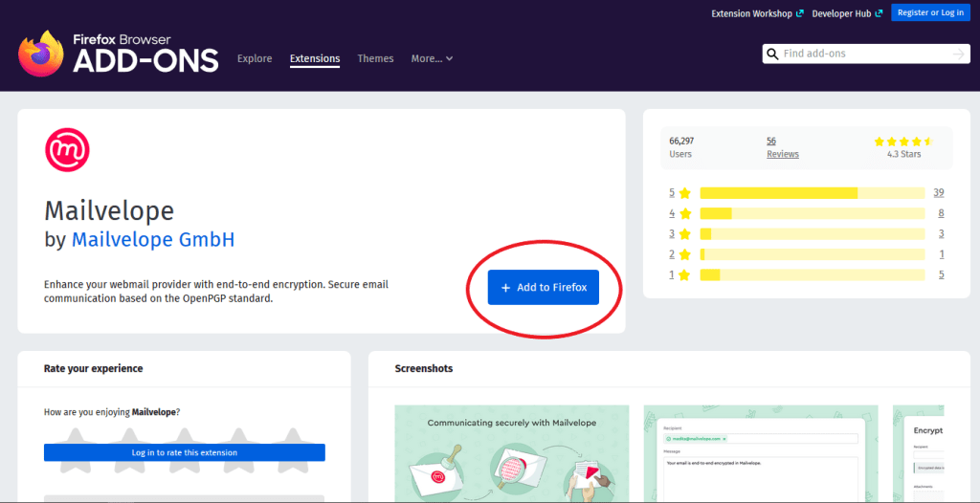The height and width of the screenshot is (503, 980).
Task: Click the red Mailvelope extension icon
Action: 67,150
